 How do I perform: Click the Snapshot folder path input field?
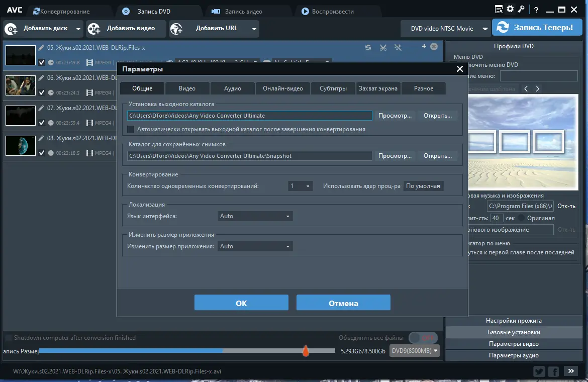pos(249,156)
